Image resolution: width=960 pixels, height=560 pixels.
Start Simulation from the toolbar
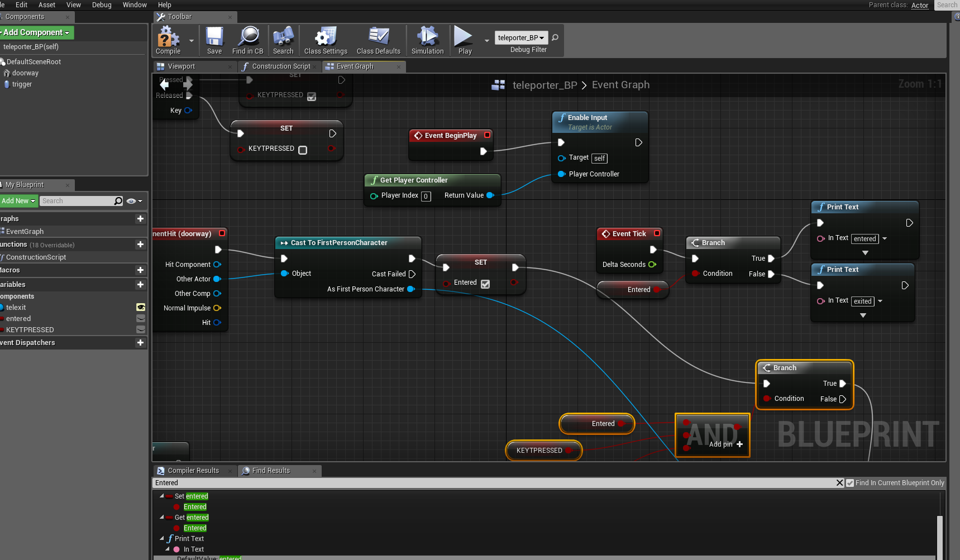[428, 41]
